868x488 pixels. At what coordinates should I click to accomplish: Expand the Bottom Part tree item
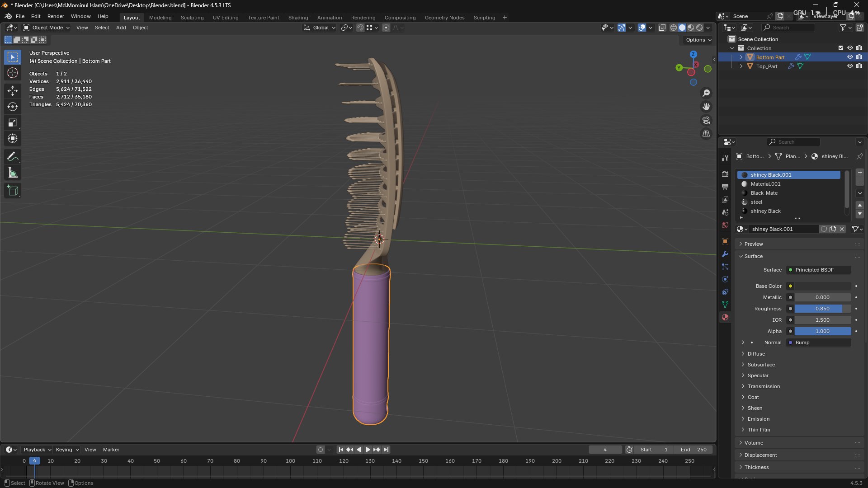[x=741, y=57]
